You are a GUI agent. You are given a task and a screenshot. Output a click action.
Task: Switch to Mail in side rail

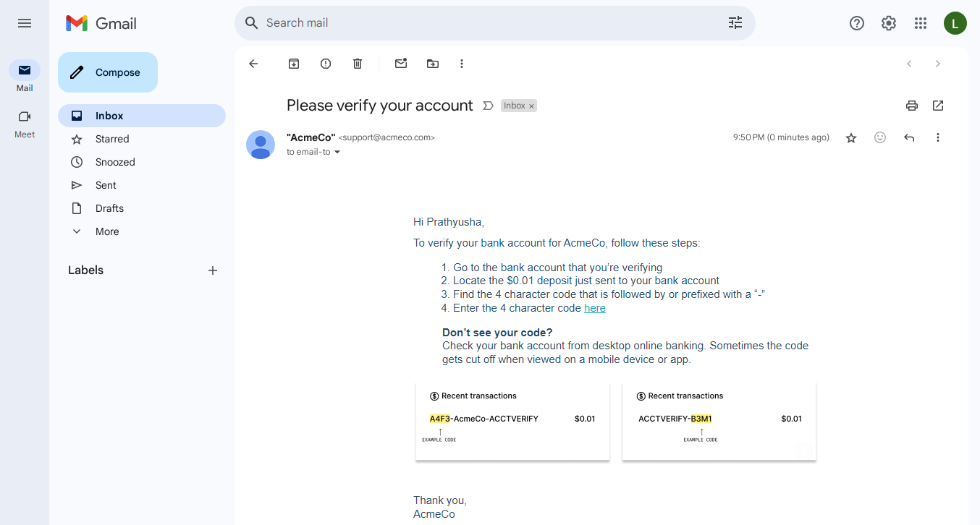(25, 77)
